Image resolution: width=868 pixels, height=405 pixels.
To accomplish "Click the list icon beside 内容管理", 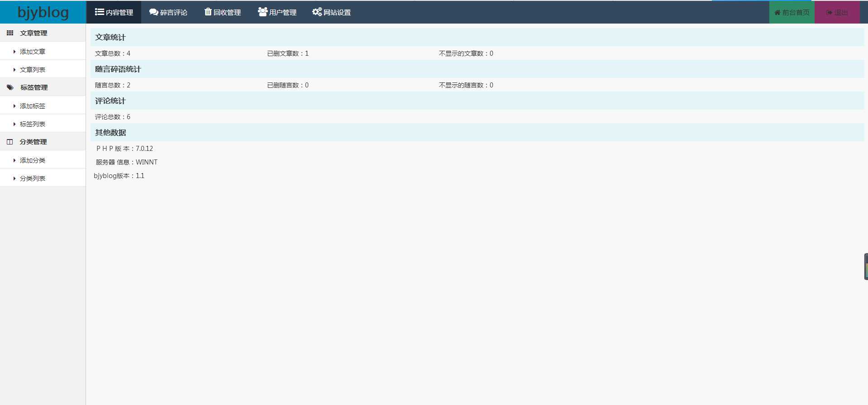I will pos(99,12).
